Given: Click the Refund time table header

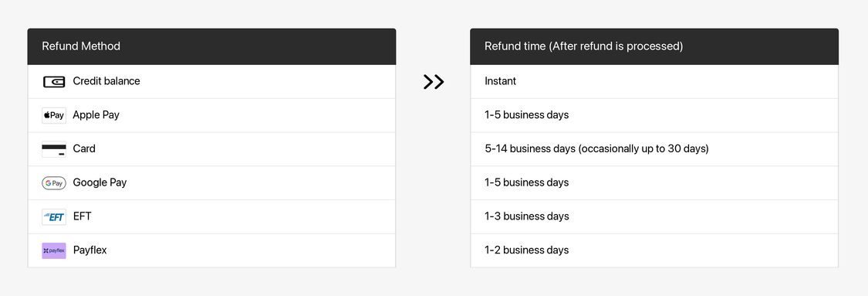Looking at the screenshot, I should [654, 46].
